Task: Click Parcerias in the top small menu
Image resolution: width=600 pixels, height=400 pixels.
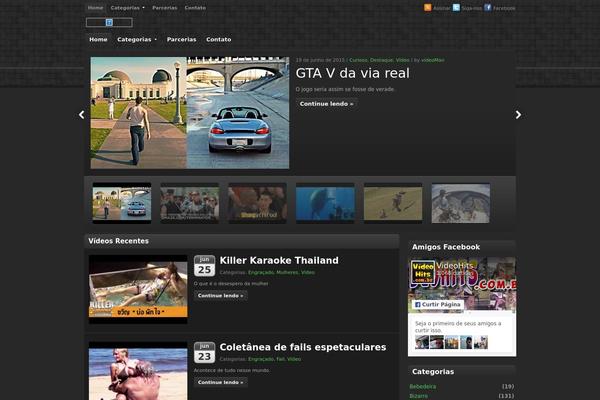Action: click(165, 8)
